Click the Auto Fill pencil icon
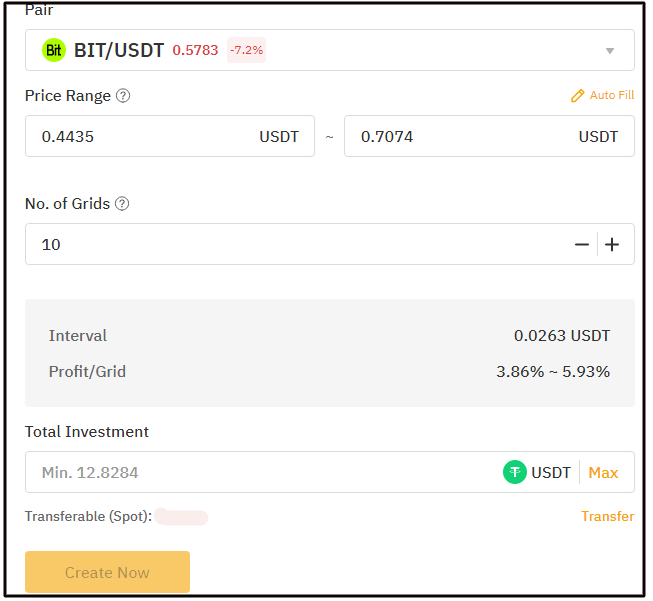Image resolution: width=653 pixels, height=601 pixels. [577, 96]
